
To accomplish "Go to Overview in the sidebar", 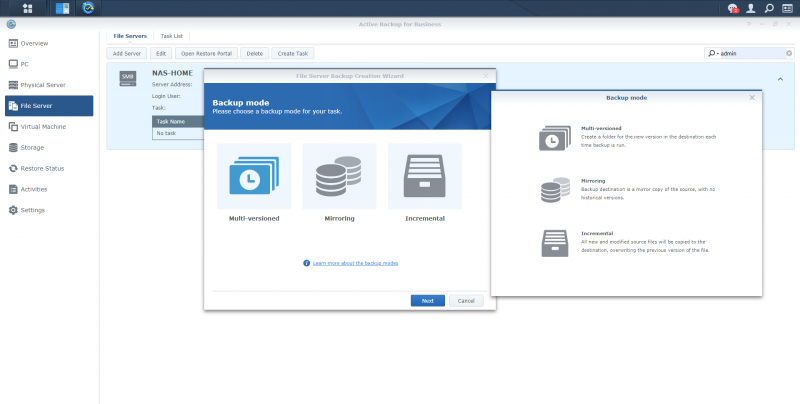I will click(x=49, y=43).
